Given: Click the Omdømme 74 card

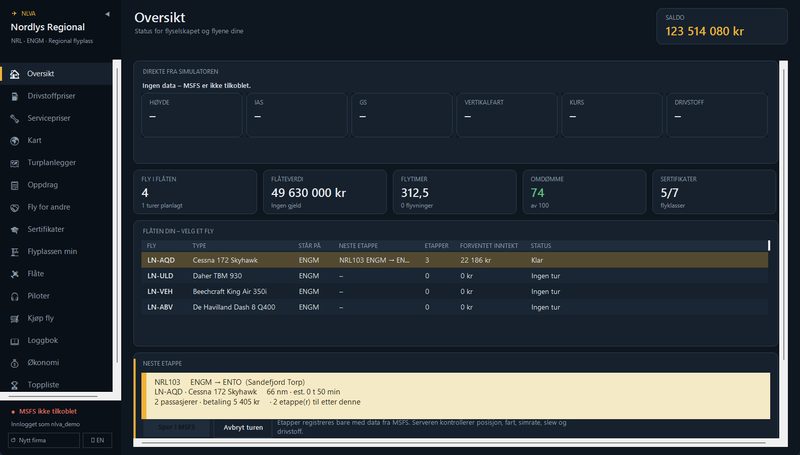Looking at the screenshot, I should (x=584, y=192).
